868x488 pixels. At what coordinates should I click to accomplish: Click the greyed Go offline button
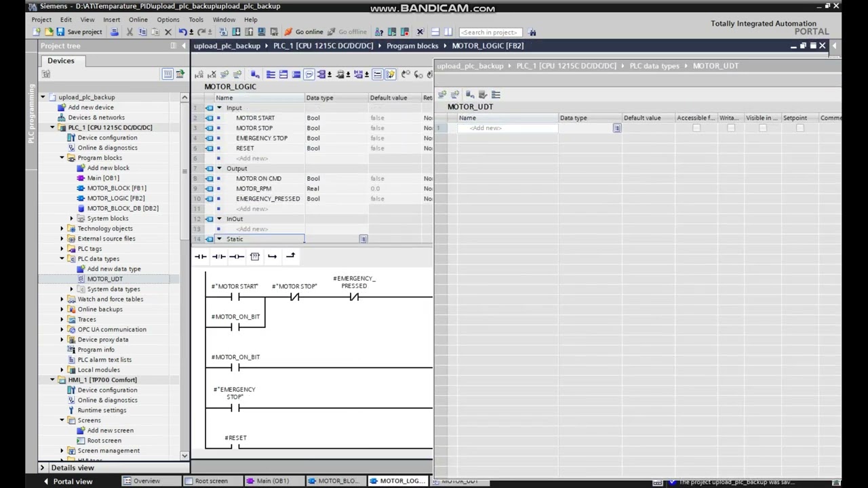(347, 32)
